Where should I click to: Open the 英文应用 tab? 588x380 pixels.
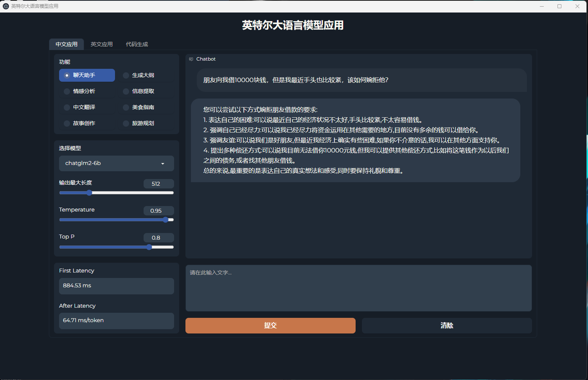pos(102,44)
